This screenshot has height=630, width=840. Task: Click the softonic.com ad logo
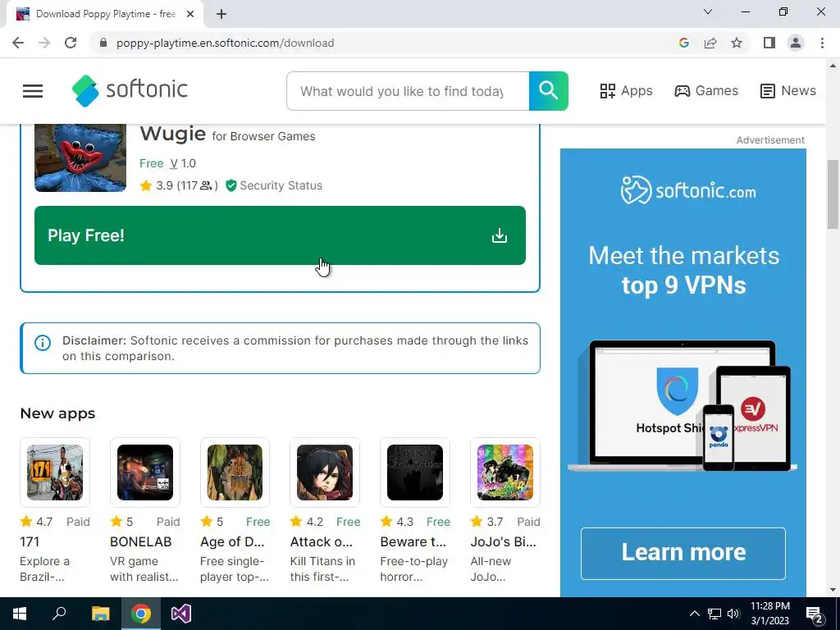pos(688,190)
